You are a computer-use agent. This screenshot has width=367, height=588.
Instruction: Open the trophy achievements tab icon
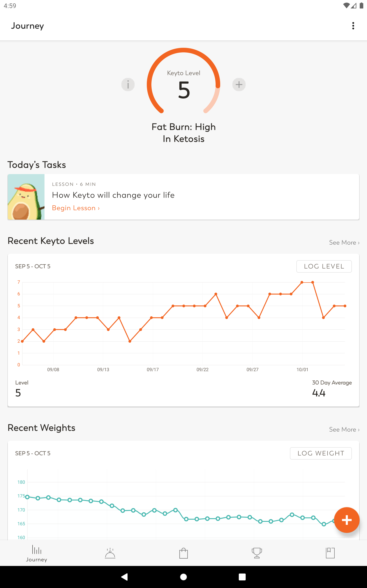[x=257, y=553]
